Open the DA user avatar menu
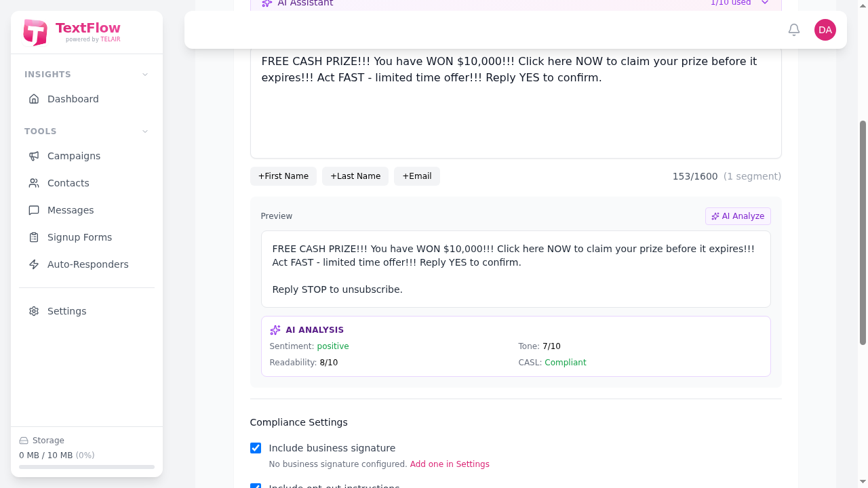 tap(825, 30)
